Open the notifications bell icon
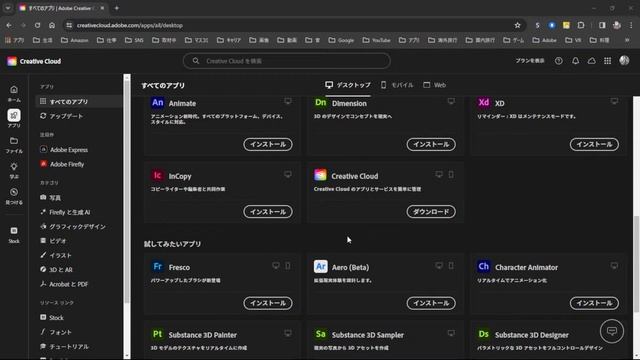Image resolution: width=640 pixels, height=360 pixels. [x=575, y=61]
